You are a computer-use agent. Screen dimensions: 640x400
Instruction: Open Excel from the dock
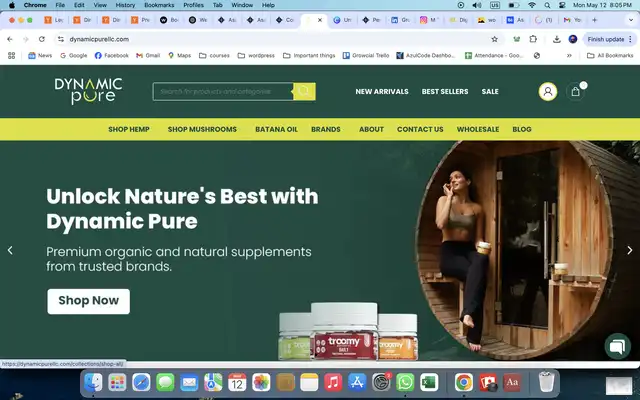(x=429, y=382)
